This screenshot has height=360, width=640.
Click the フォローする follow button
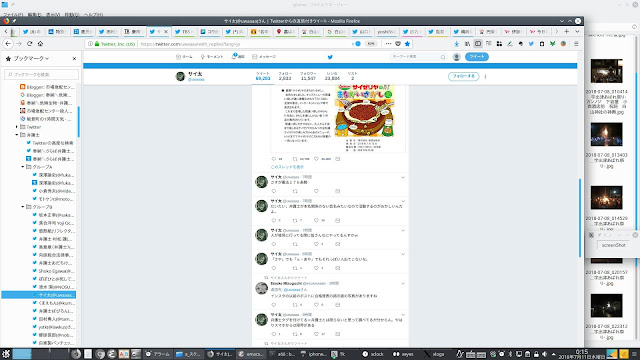(463, 76)
